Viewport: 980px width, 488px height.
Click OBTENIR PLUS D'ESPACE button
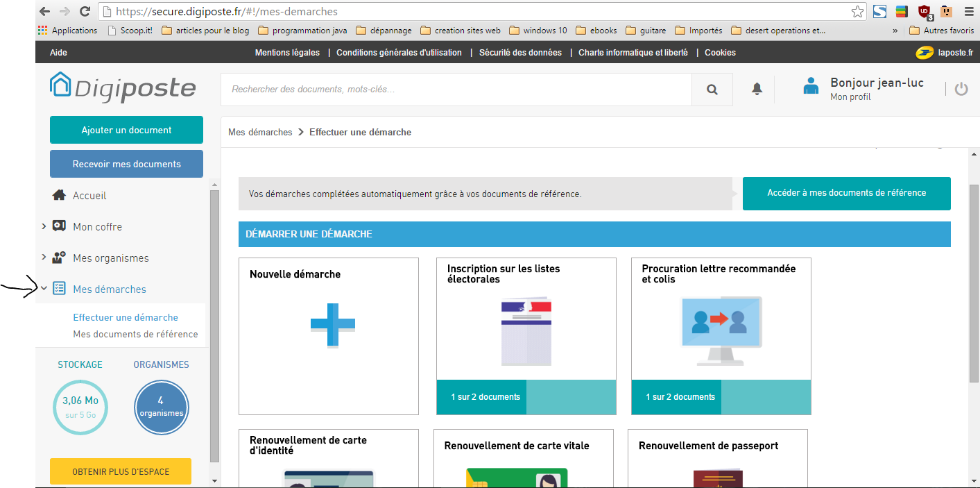point(121,471)
